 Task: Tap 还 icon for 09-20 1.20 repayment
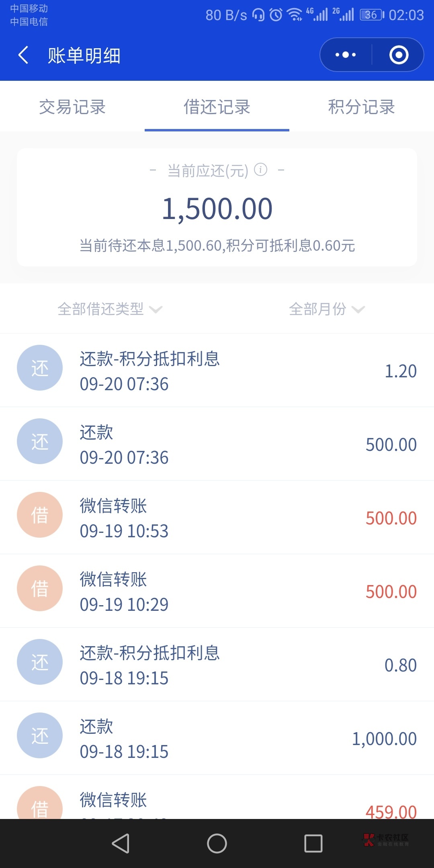pos(39,368)
